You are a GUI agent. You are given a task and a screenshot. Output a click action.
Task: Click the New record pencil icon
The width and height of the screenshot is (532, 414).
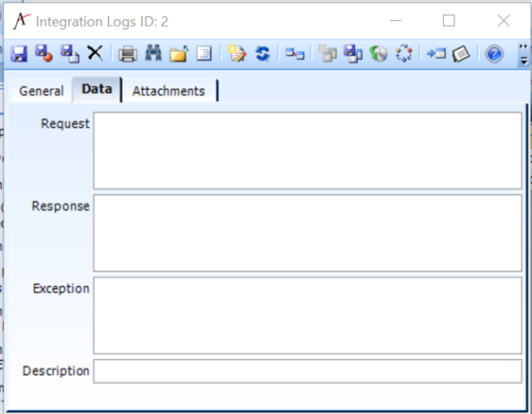pyautogui.click(x=237, y=54)
